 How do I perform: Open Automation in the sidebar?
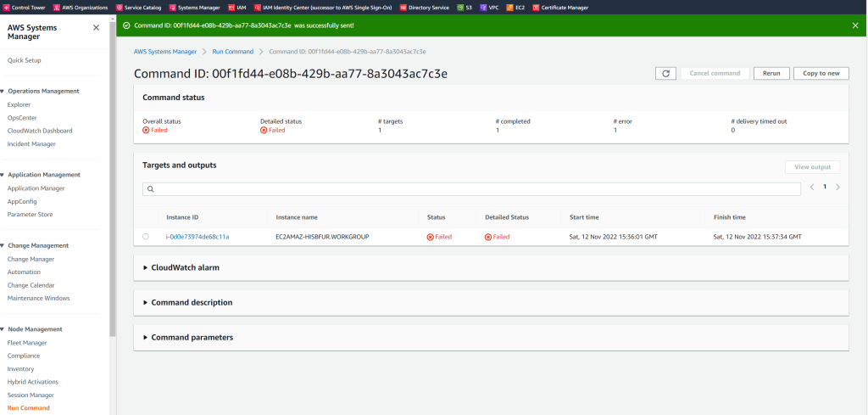tap(24, 272)
